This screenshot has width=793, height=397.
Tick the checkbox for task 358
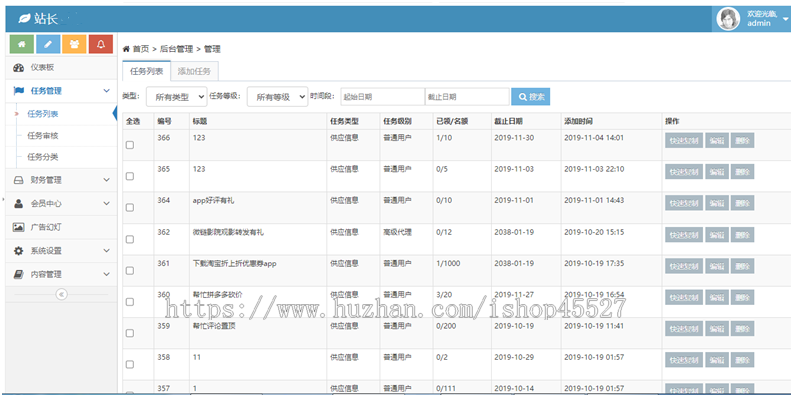[130, 365]
